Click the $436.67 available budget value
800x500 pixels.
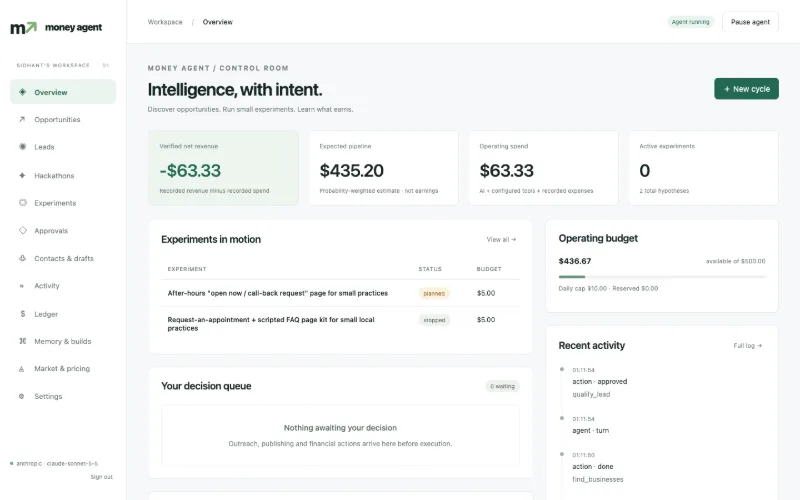[574, 261]
